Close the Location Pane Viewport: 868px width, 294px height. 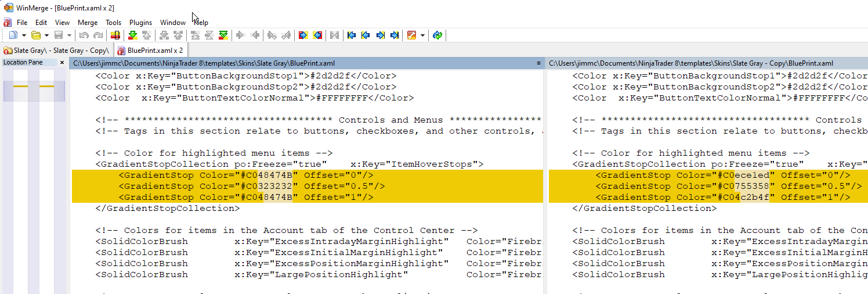tap(62, 62)
